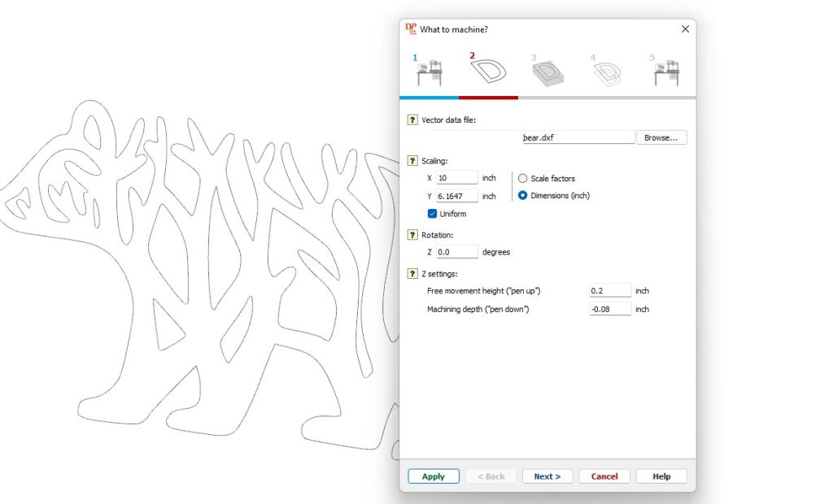
Task: Cancel the wizard dialog
Action: tap(604, 476)
